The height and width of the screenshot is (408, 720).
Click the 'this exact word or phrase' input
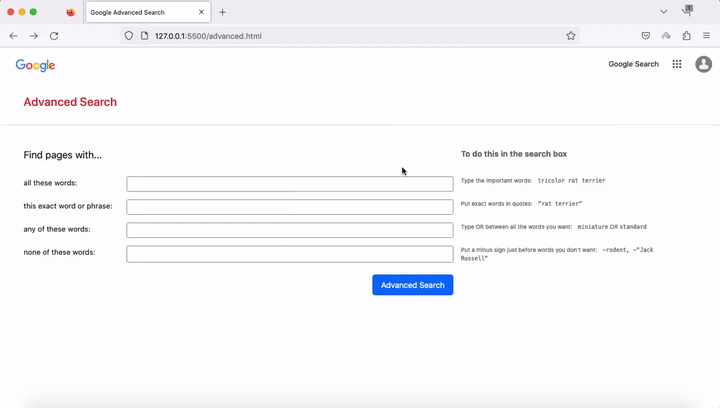tap(290, 207)
